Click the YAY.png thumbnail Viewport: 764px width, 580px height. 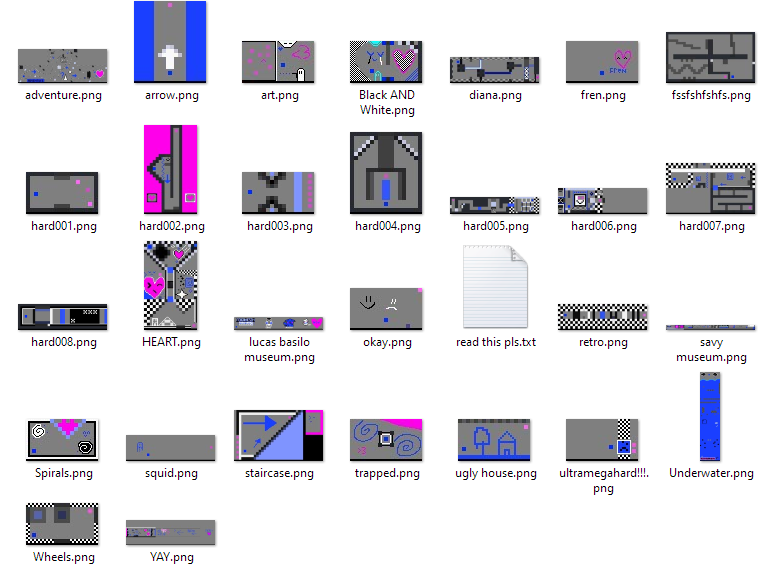[x=170, y=532]
